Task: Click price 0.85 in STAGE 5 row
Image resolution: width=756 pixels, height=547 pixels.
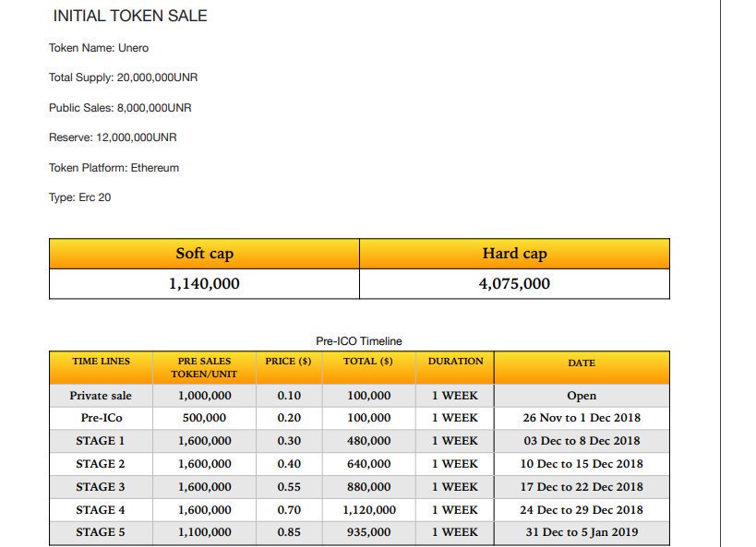Action: pyautogui.click(x=289, y=532)
